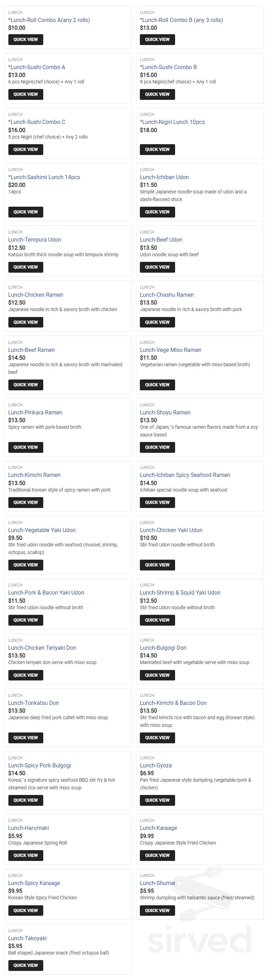Open Quick View for Lunch-Chicken Yaki Udon
271x980 pixels.
[157, 565]
